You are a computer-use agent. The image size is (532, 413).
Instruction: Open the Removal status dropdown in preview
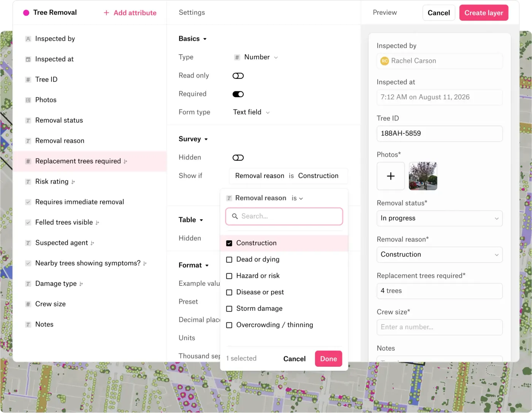(440, 218)
